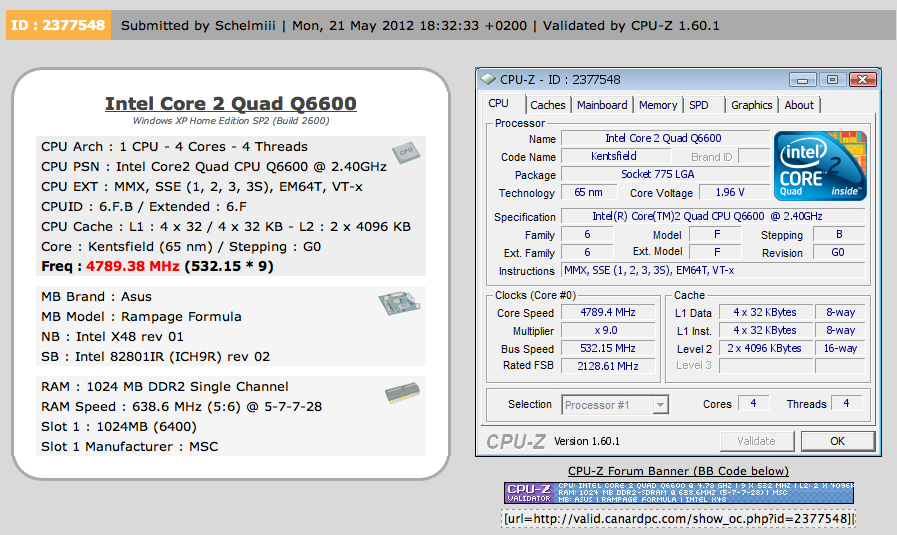Open the Graphics tab
The image size is (897, 535).
(751, 105)
